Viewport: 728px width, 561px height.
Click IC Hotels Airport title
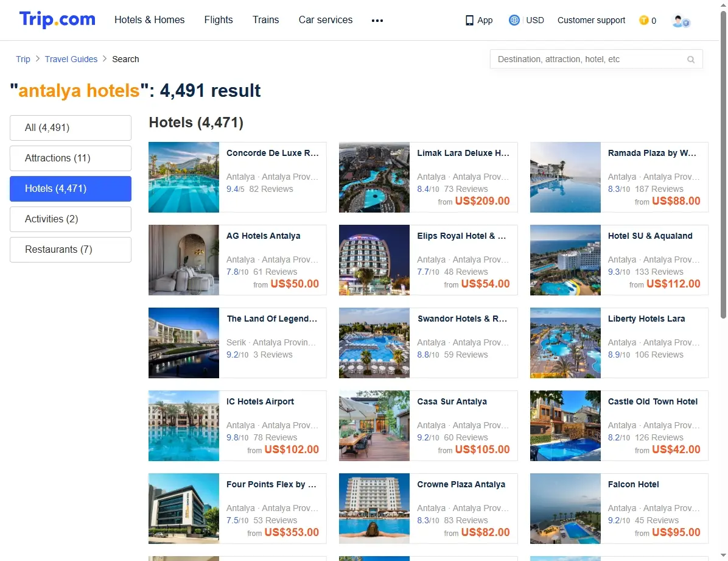click(x=260, y=401)
